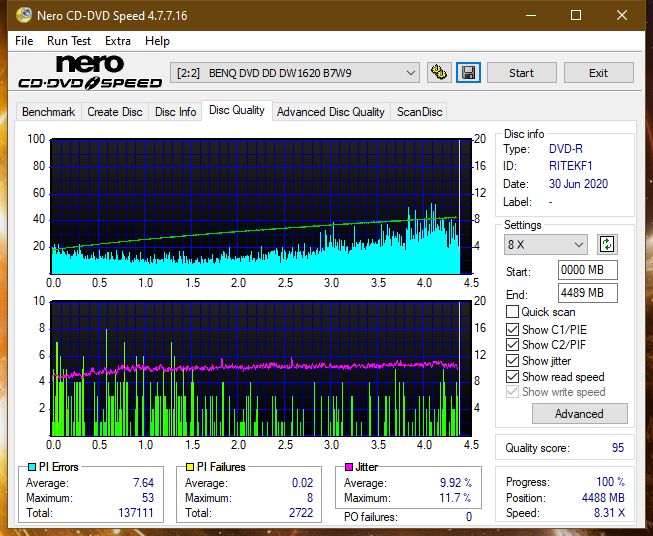Switch to the Disc Info tab

pos(175,112)
